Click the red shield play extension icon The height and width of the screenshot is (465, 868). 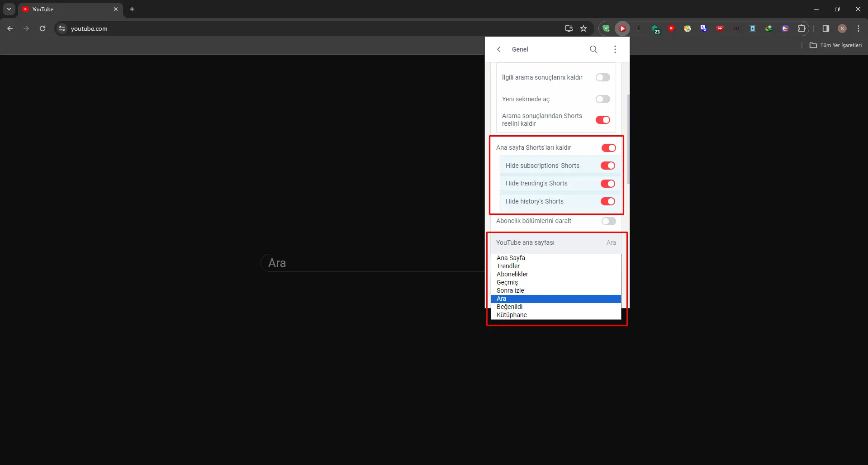(x=671, y=28)
